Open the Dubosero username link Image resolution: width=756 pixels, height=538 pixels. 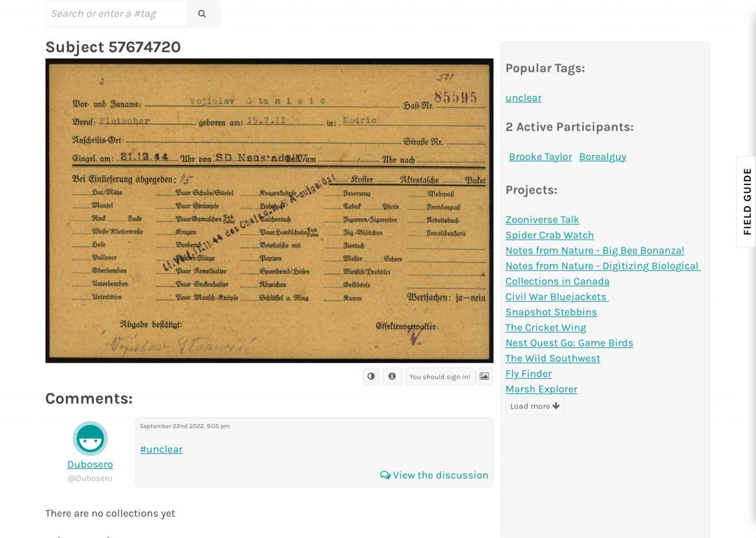pyautogui.click(x=90, y=464)
